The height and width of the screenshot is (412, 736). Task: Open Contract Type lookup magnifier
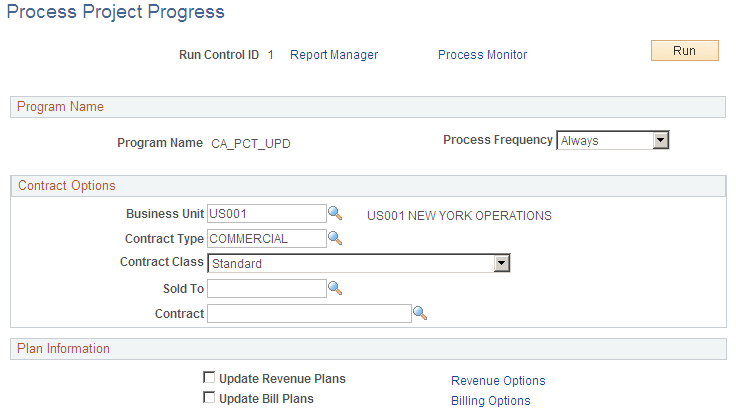click(336, 238)
